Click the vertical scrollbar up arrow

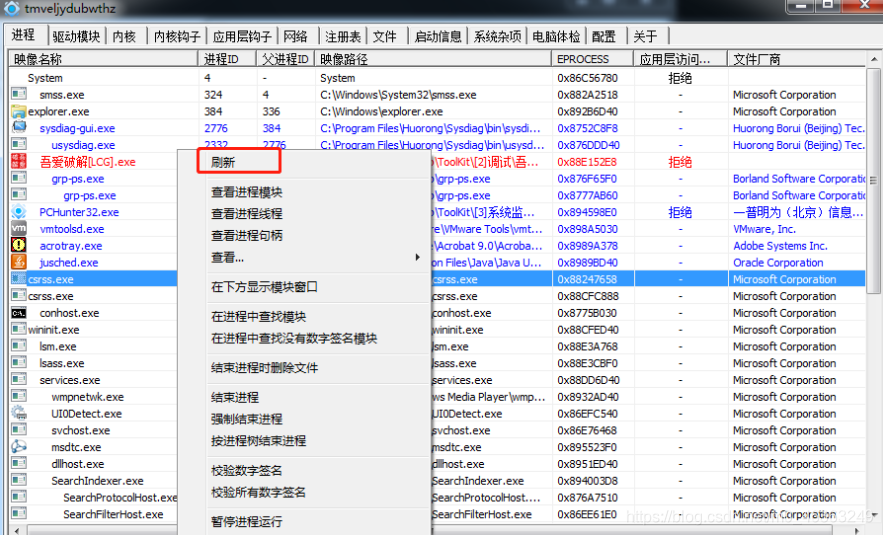(873, 59)
